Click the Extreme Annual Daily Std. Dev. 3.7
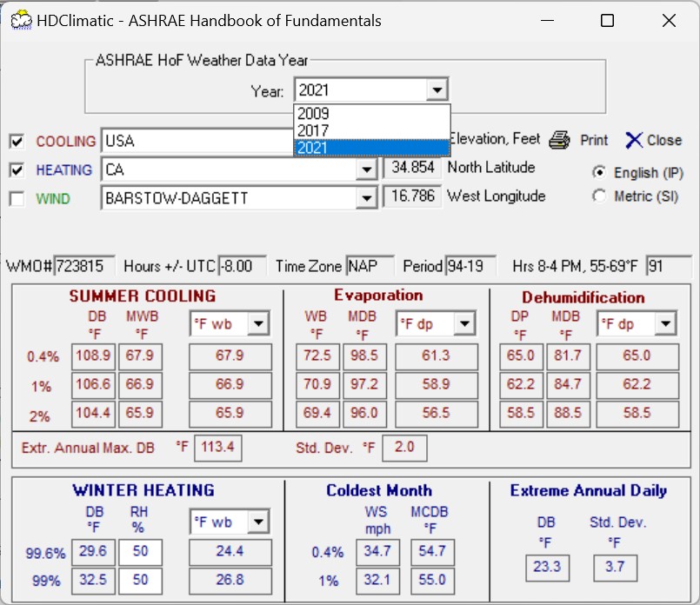700x605 pixels. tap(615, 568)
